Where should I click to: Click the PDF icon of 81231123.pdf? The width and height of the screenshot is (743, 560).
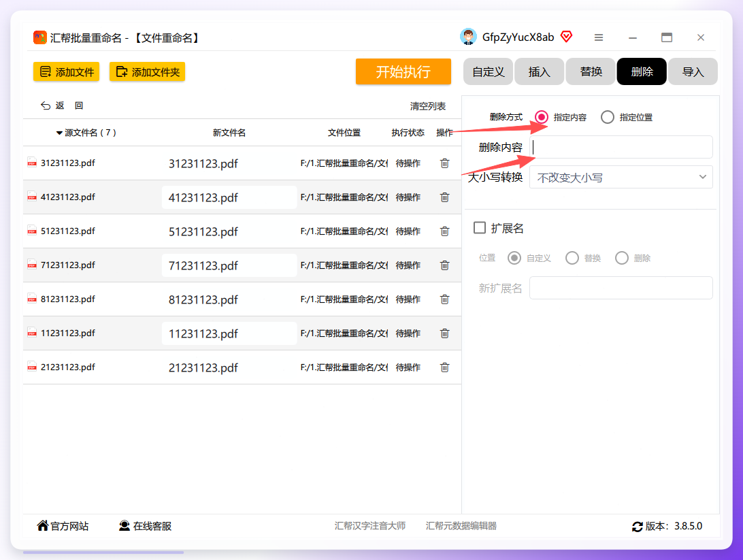(32, 299)
